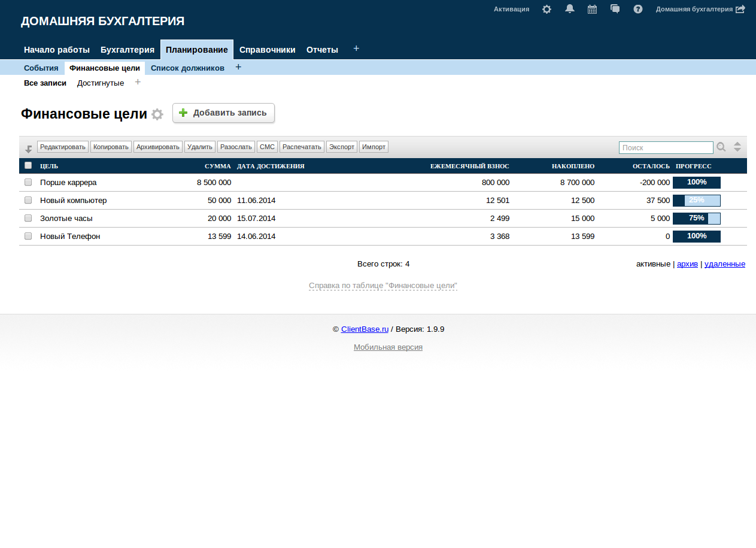Screen dimensions: 756x548
Task: Open settings gear in top header
Action: click(546, 10)
